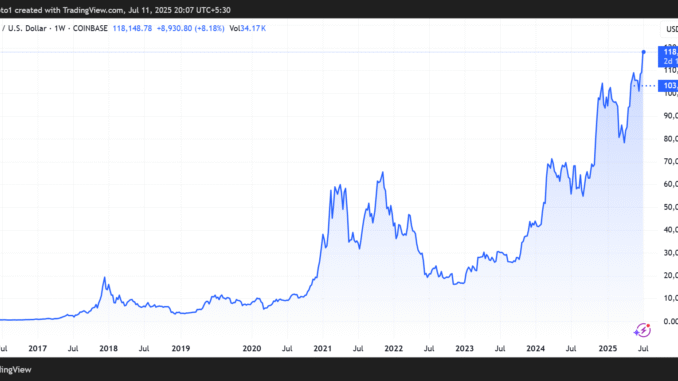Open the TradingView logo in the footer

(x=16, y=370)
